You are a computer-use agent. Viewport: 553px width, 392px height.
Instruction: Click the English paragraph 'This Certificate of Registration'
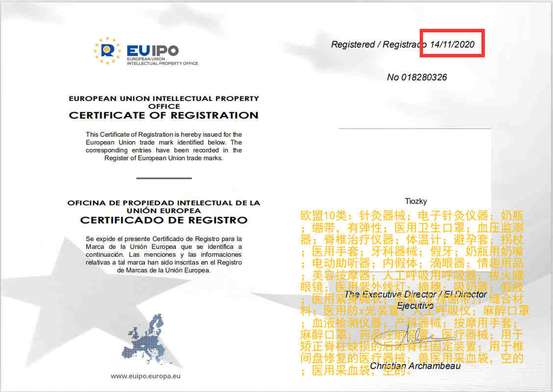pos(164,147)
